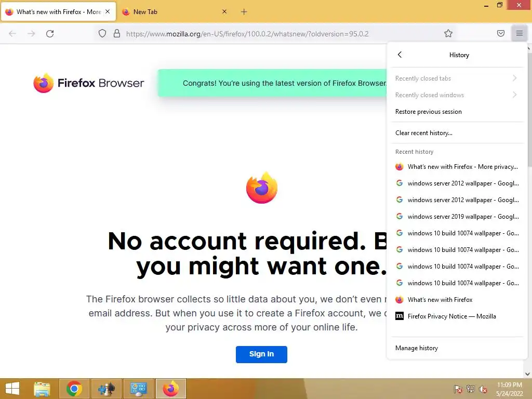Click Firefox icon in the taskbar
The image size is (532, 399).
[x=170, y=389]
